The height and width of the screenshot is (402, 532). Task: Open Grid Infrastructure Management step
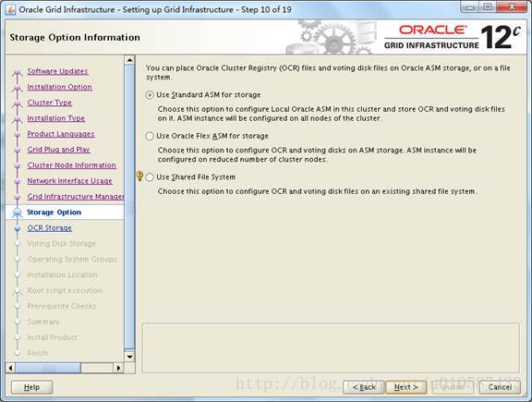click(76, 196)
